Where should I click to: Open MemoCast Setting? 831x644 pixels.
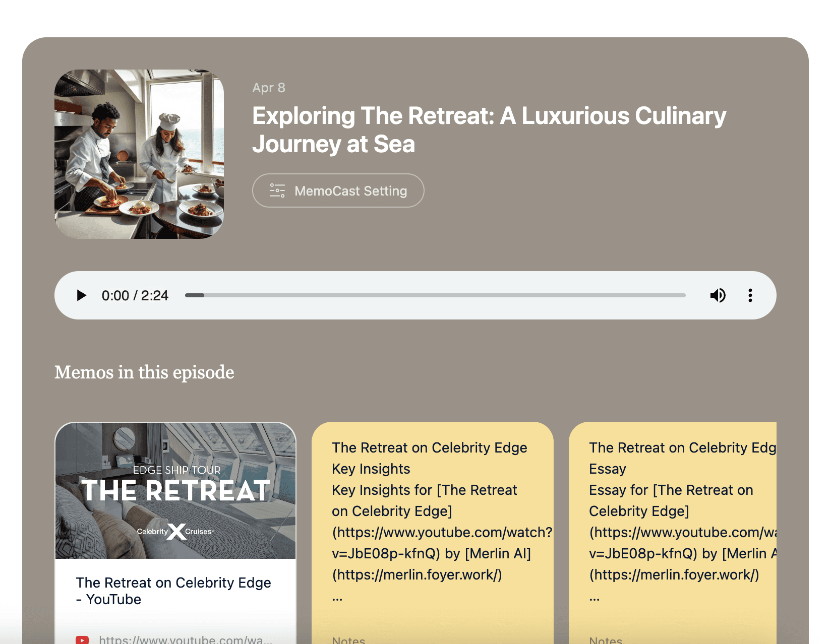tap(338, 190)
